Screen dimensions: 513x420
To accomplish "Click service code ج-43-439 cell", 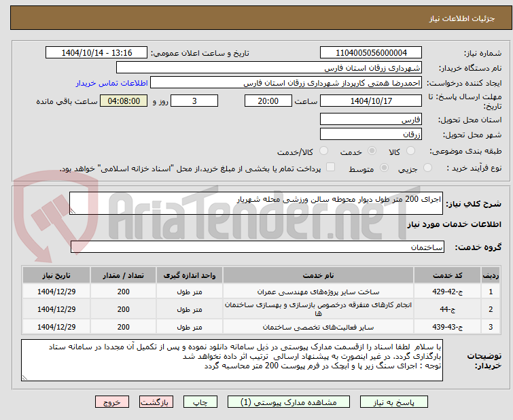I will [x=447, y=327].
